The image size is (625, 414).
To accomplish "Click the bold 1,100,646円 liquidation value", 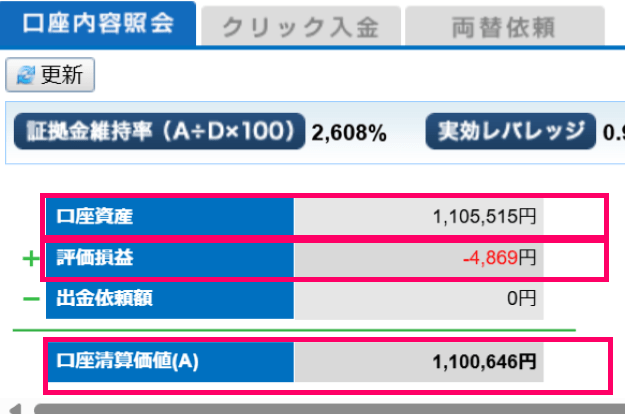I will [x=485, y=361].
